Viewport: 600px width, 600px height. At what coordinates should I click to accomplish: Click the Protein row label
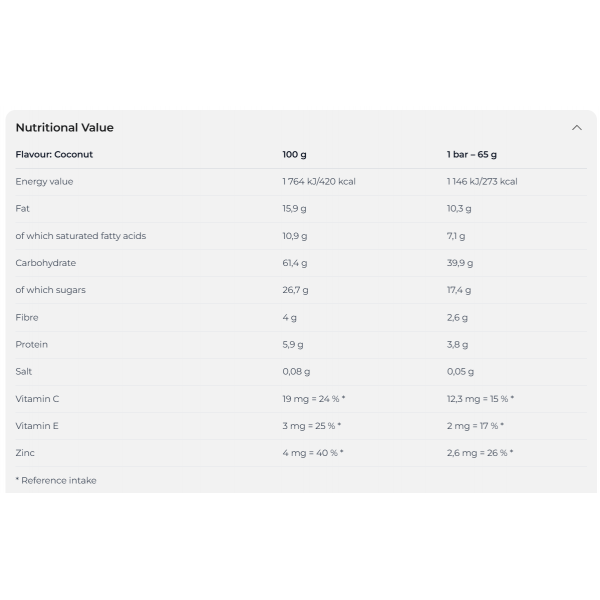click(31, 344)
